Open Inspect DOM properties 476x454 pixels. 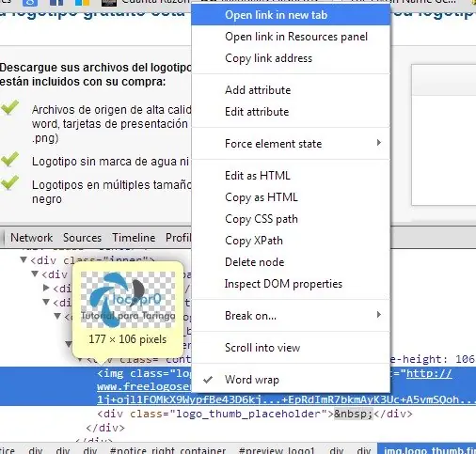click(291, 284)
